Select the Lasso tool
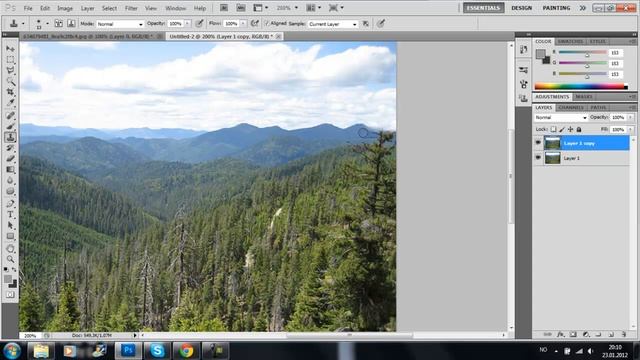The image size is (640, 360). click(10, 71)
